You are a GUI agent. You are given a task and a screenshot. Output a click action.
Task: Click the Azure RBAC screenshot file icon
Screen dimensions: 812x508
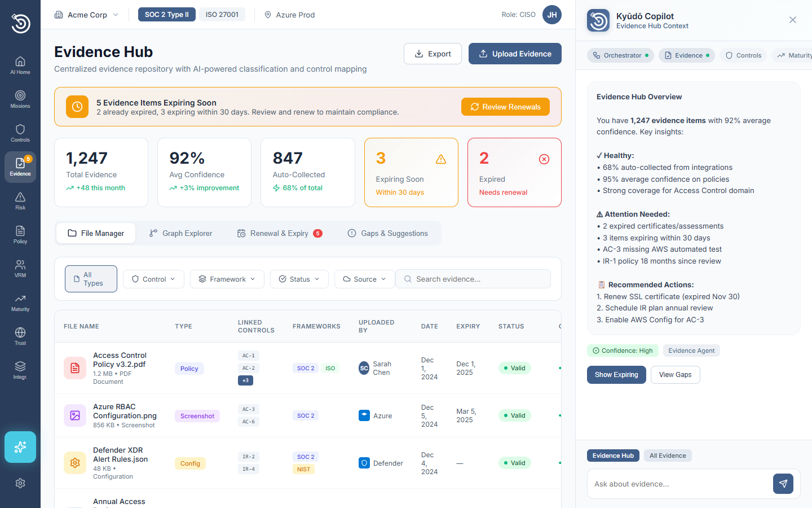(x=75, y=415)
